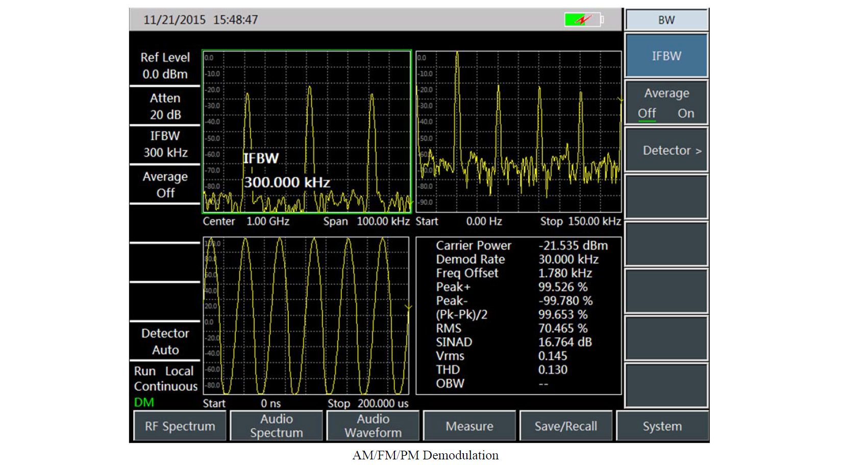Click the Carrier Power -21.535 dBm reading

click(522, 246)
